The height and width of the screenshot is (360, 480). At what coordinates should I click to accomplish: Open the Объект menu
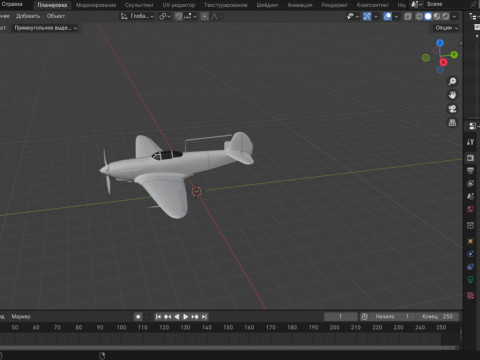(56, 16)
